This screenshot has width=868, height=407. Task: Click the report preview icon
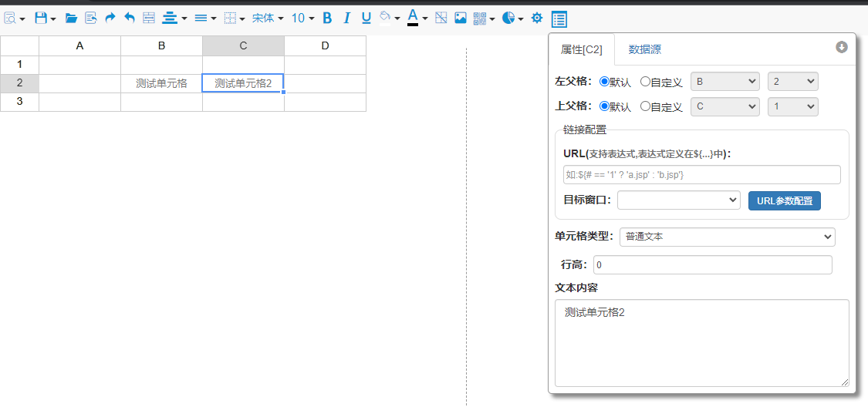(11, 18)
